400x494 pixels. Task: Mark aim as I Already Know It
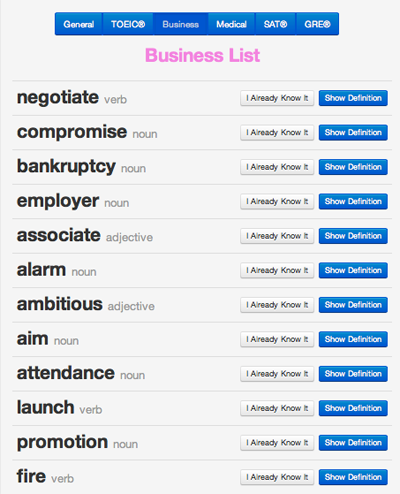[x=277, y=339]
